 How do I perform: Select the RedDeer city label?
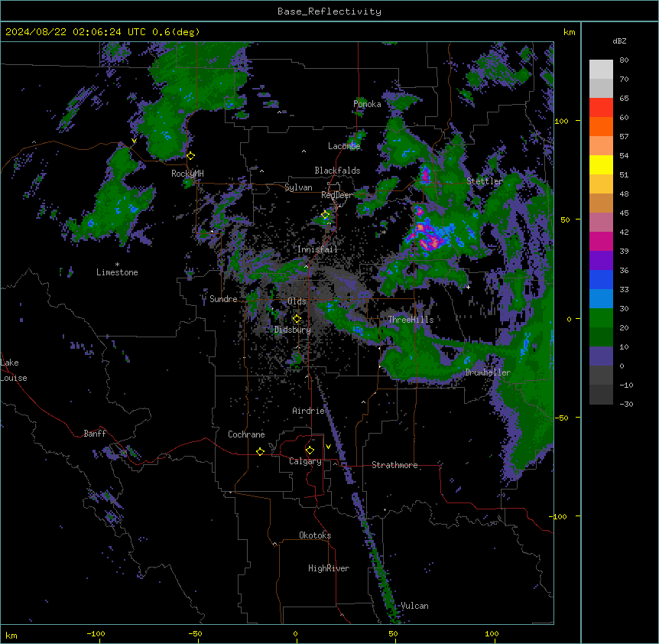(x=337, y=195)
